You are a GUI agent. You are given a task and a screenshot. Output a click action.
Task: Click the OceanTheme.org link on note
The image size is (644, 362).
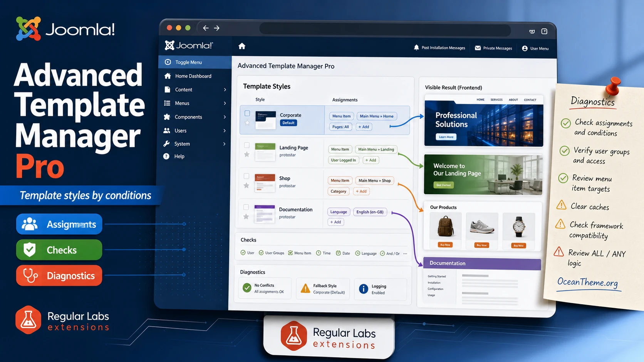coord(588,282)
